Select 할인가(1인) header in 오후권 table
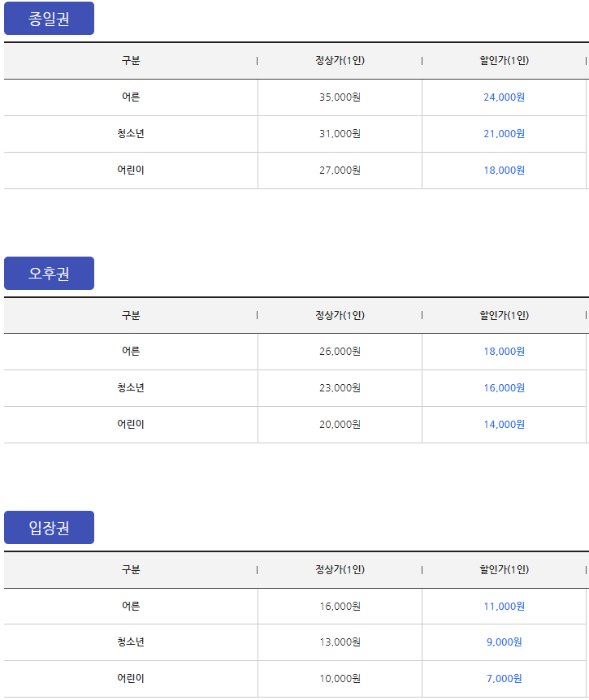This screenshot has width=589, height=700. pos(505,316)
